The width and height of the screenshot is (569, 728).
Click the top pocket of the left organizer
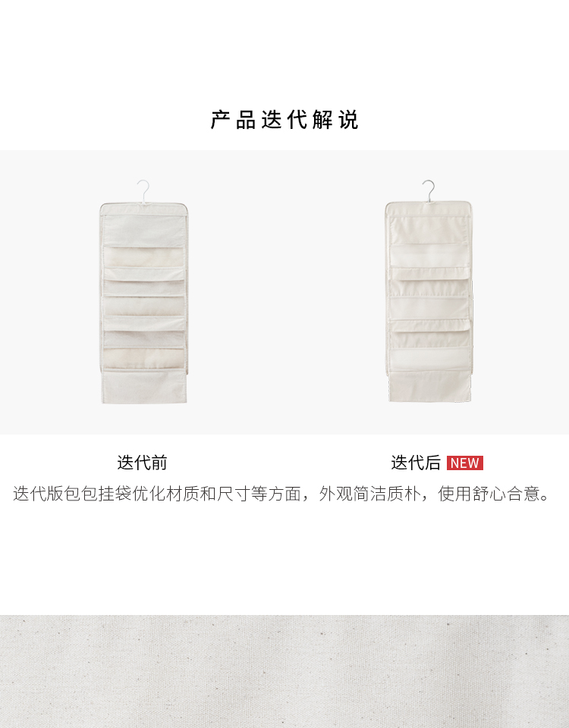point(143,228)
